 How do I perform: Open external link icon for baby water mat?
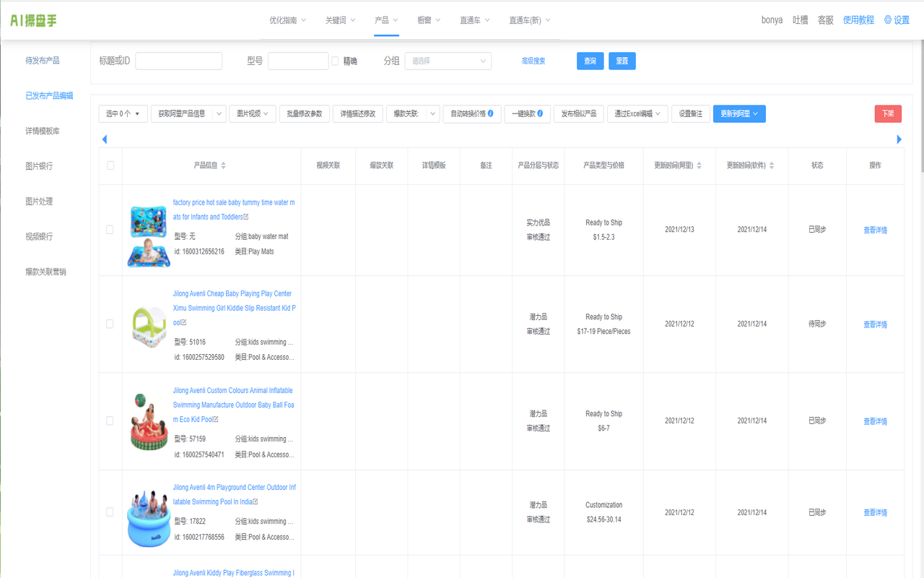click(246, 217)
